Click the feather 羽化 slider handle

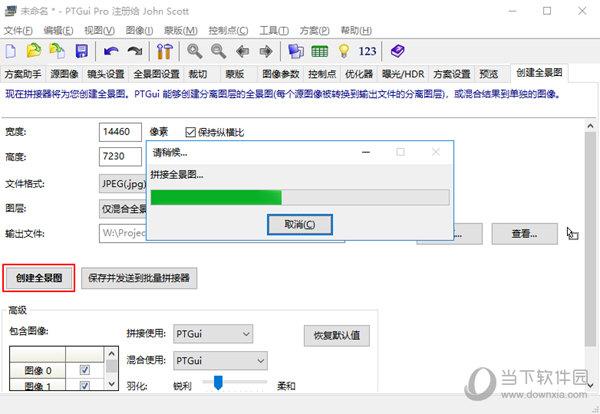[218, 382]
